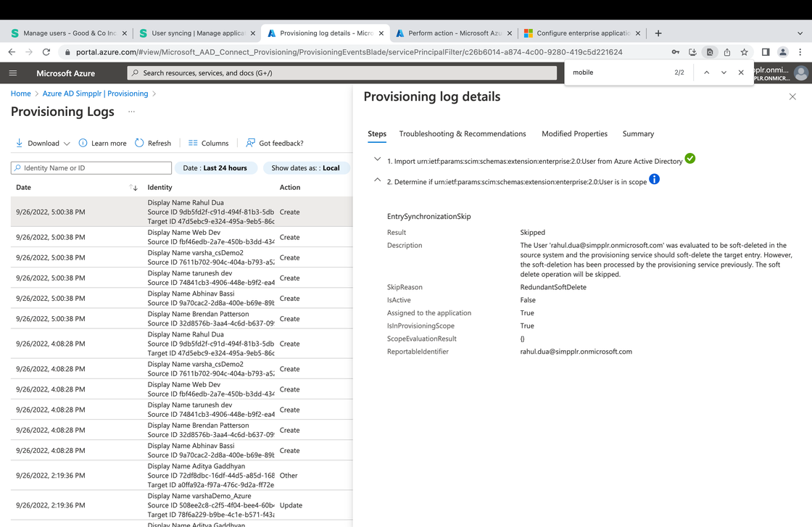Image resolution: width=812 pixels, height=527 pixels.
Task: Click the browser bookmark star icon
Action: tap(744, 52)
